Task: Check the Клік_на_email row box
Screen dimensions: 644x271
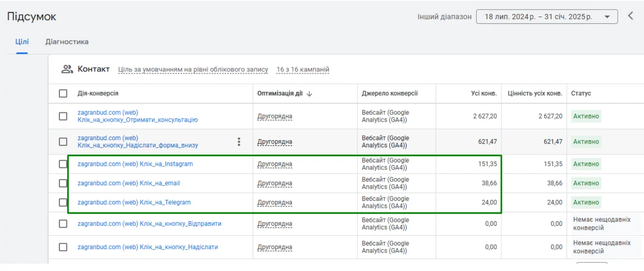Action: click(63, 183)
